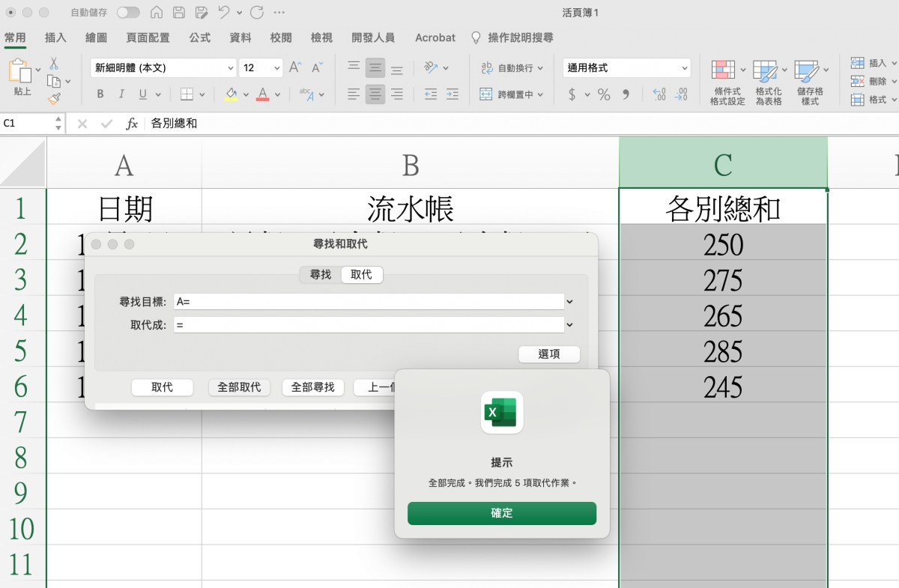The height and width of the screenshot is (588, 899).
Task: Open the 通用格式 number format dropdown
Action: coord(685,68)
